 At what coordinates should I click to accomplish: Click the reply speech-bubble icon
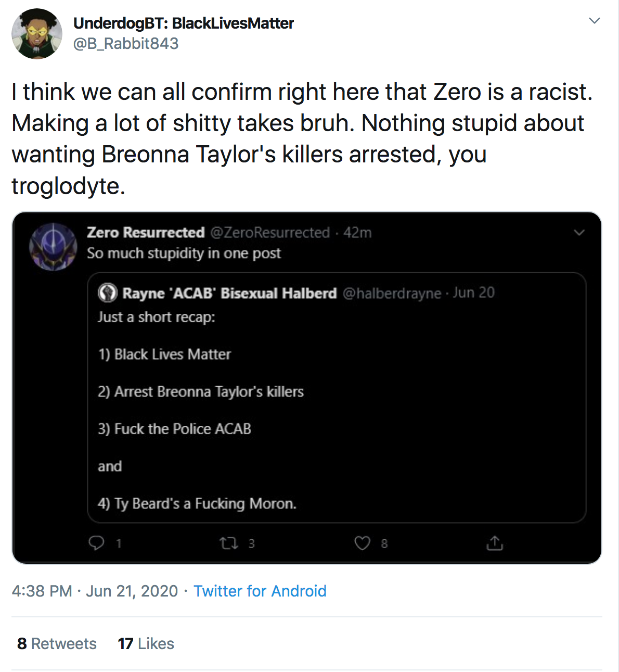[97, 543]
